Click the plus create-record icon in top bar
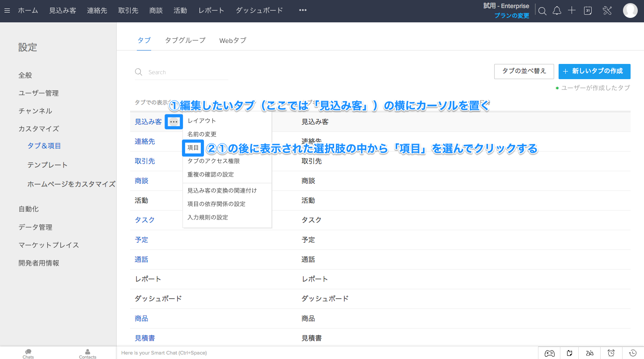Viewport: 644px width, 359px height. coord(572,11)
